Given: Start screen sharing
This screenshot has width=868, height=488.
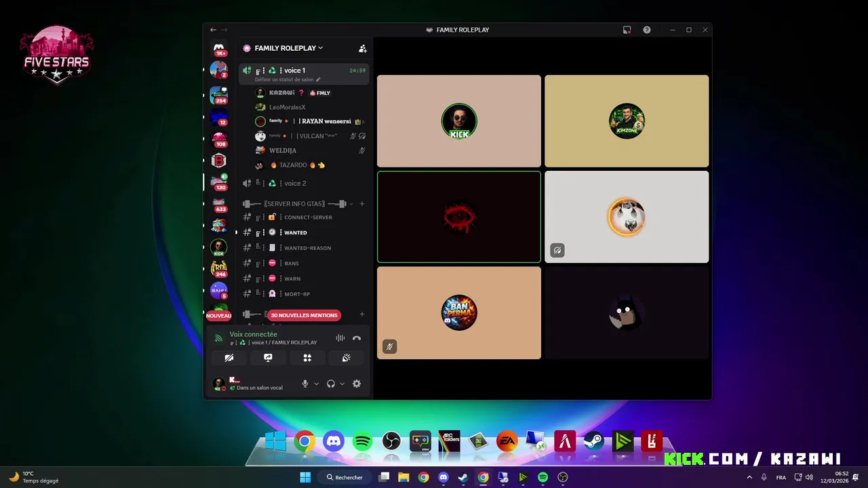Looking at the screenshot, I should [x=268, y=358].
